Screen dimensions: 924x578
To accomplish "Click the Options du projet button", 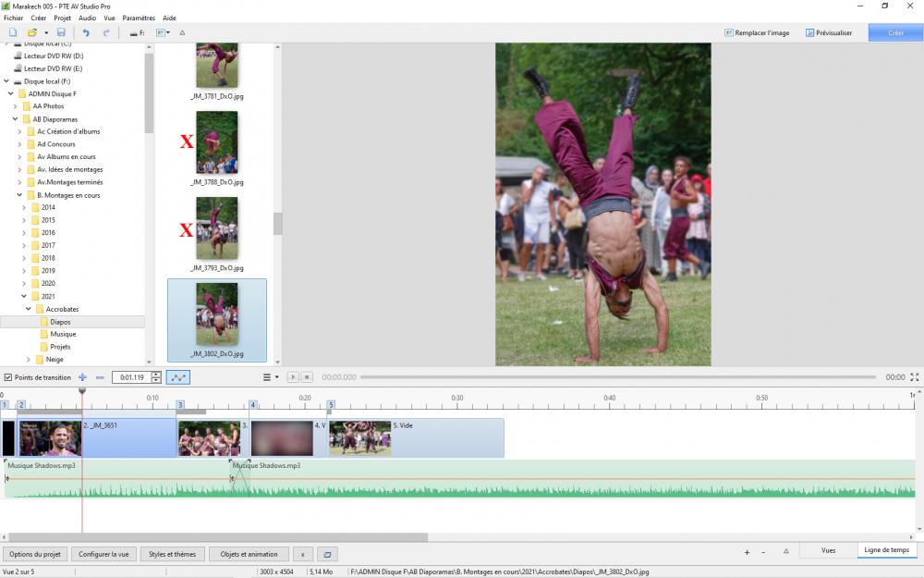I will click(35, 554).
